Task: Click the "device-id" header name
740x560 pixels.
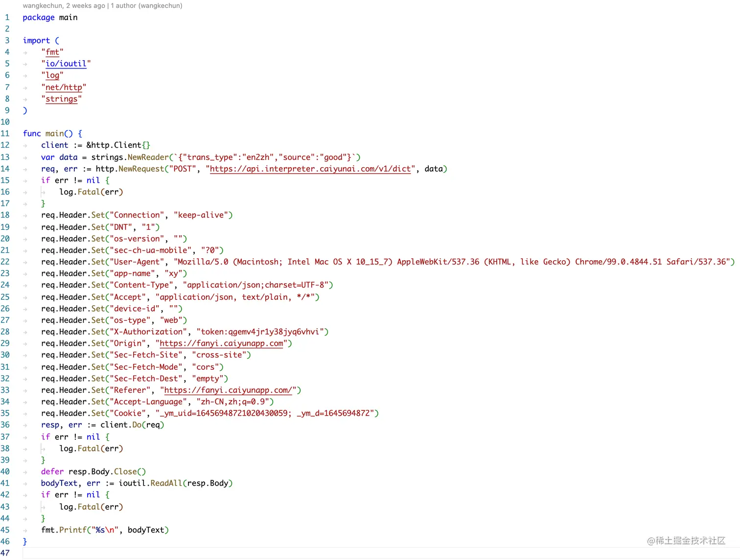Action: tap(135, 309)
